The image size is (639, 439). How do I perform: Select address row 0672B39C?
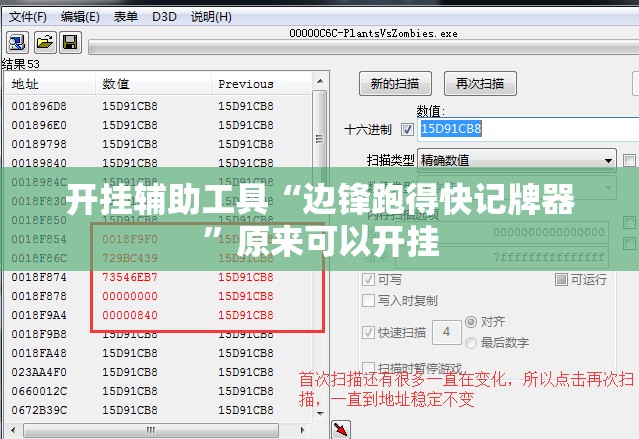(x=158, y=410)
